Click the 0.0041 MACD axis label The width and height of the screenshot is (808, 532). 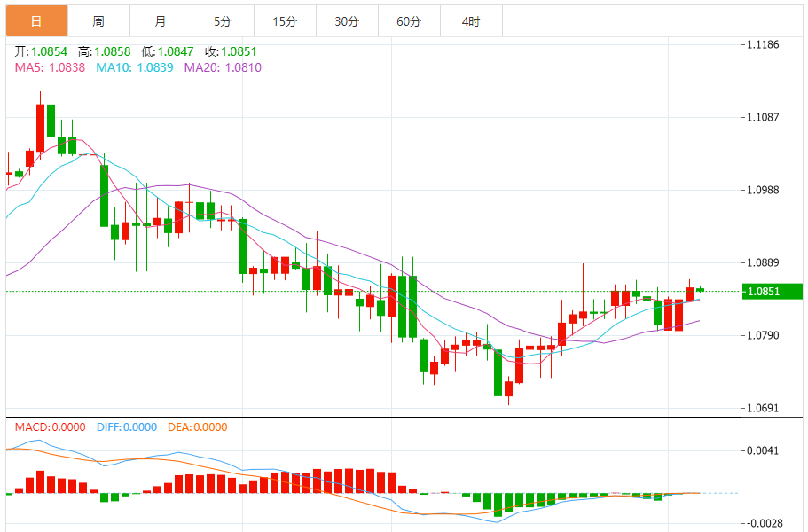(763, 450)
